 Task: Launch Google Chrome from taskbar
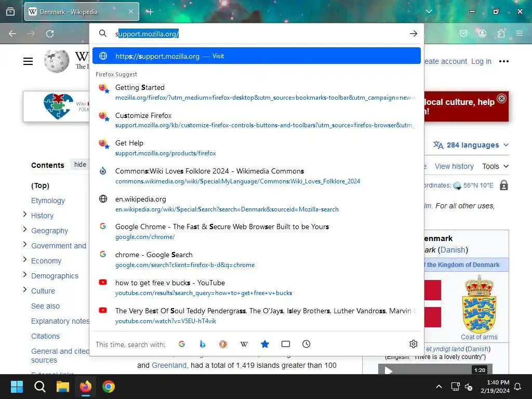(x=109, y=387)
